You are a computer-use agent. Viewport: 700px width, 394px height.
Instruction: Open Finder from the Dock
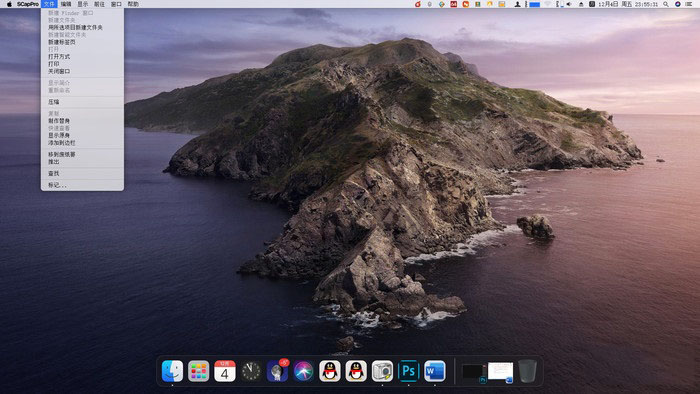coord(172,371)
